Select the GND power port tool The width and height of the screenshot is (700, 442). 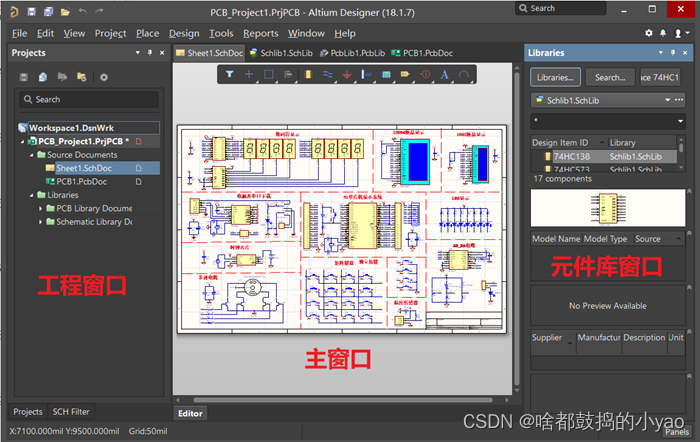point(346,75)
